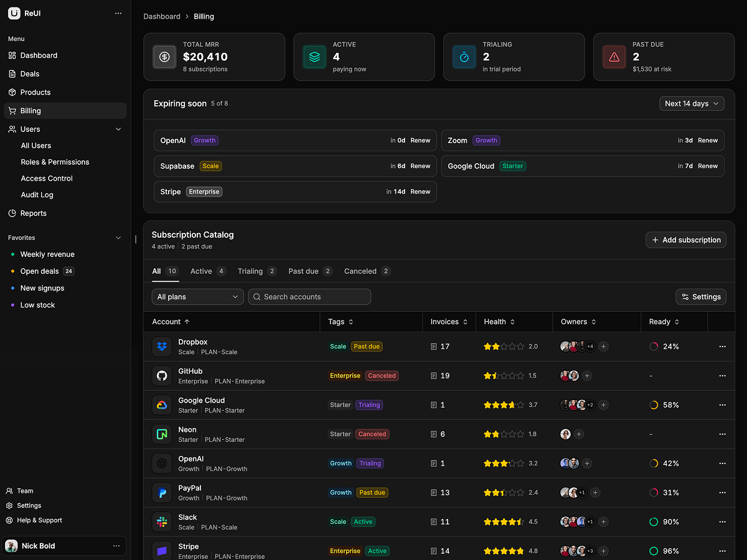747x560 pixels.
Task: Add an owner to GitHub row
Action: point(587,376)
